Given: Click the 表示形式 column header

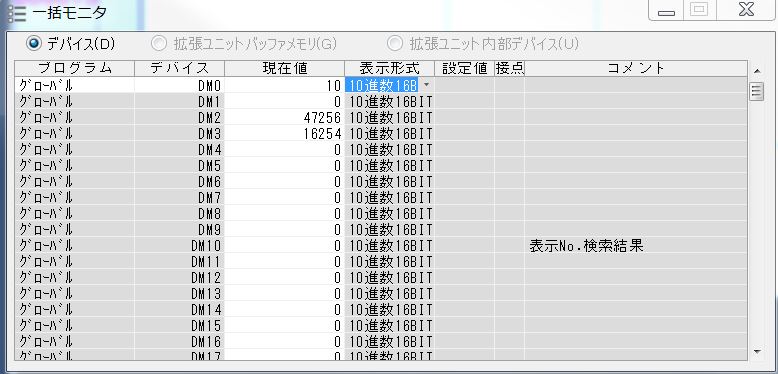Looking at the screenshot, I should [389, 68].
